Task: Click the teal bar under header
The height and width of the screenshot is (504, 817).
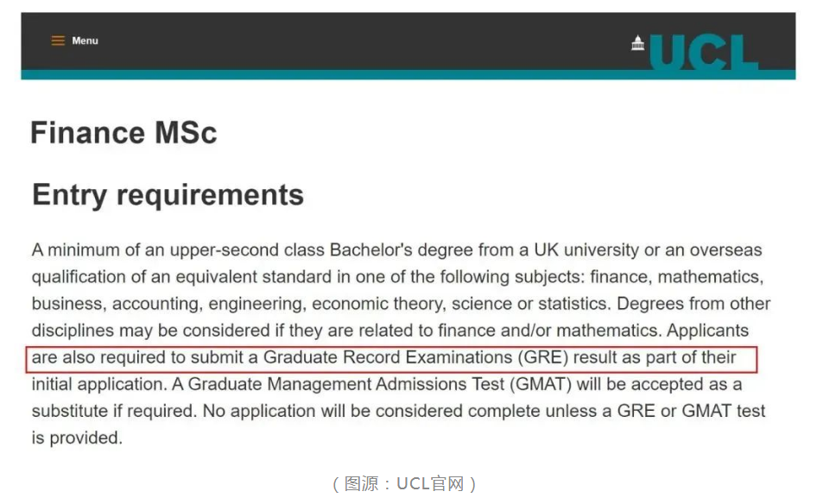Action: (408, 75)
